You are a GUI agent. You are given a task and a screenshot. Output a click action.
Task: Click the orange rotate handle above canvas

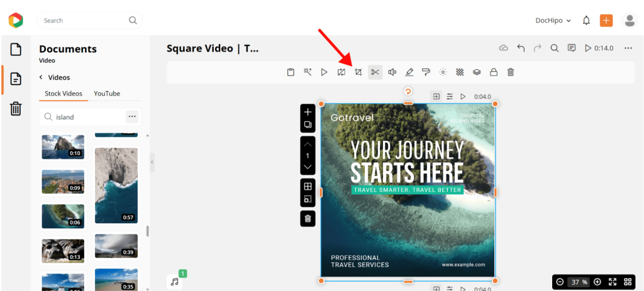(x=408, y=91)
